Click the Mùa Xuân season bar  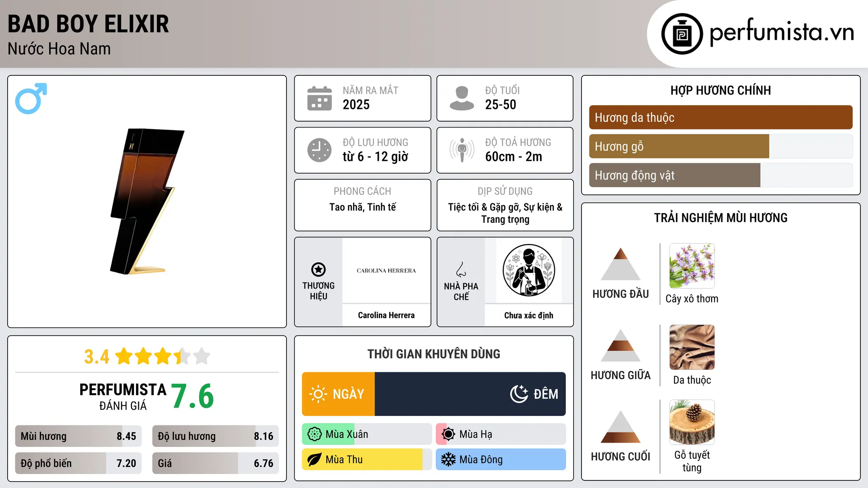click(x=367, y=434)
